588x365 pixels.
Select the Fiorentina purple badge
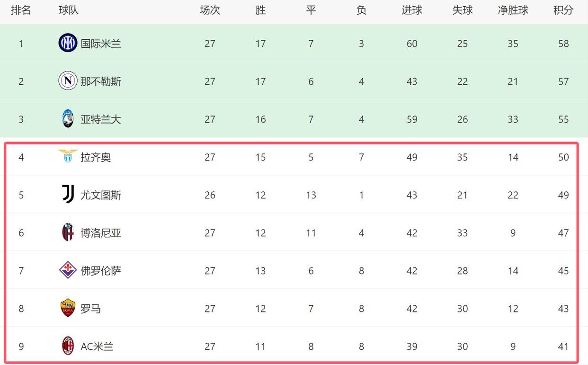tap(68, 270)
